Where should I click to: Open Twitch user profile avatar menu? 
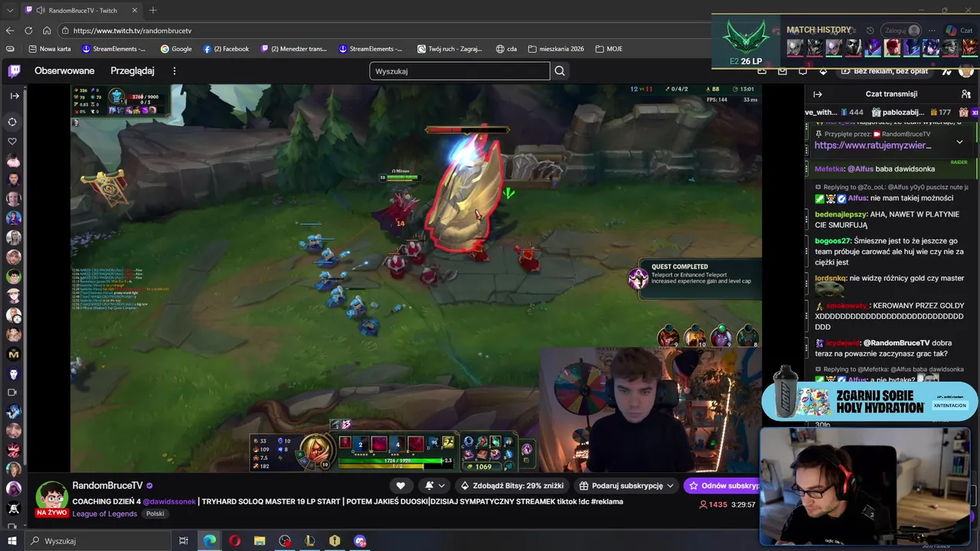click(x=965, y=71)
